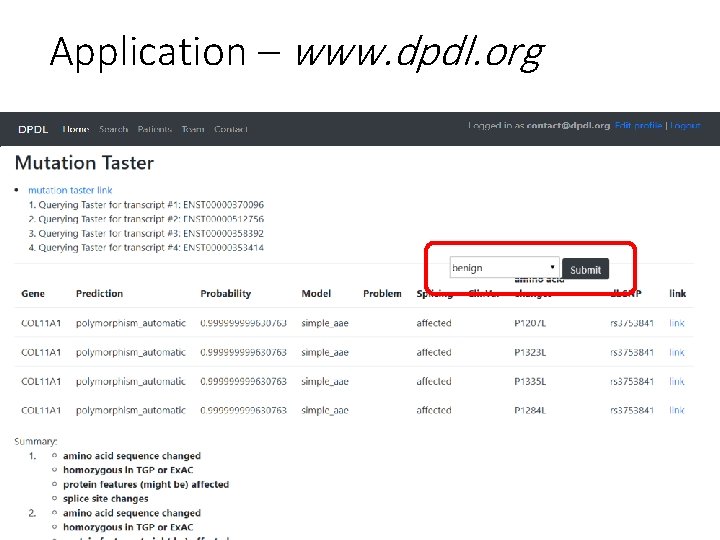The height and width of the screenshot is (540, 720).
Task: Click the splice site changes summary item
Action: click(106, 499)
